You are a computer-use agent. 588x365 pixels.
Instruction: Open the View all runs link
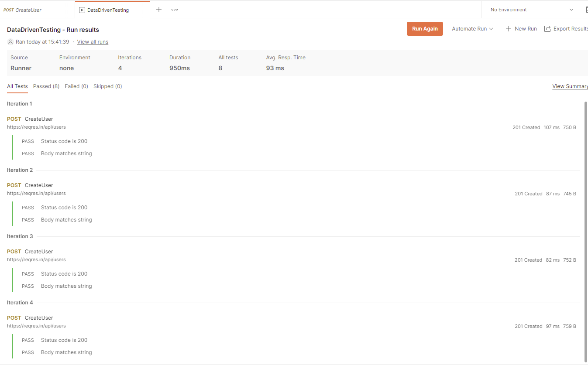pyautogui.click(x=93, y=42)
